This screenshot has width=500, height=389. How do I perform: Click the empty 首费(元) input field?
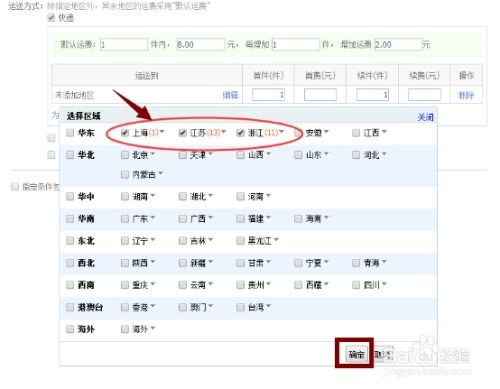pyautogui.click(x=320, y=95)
